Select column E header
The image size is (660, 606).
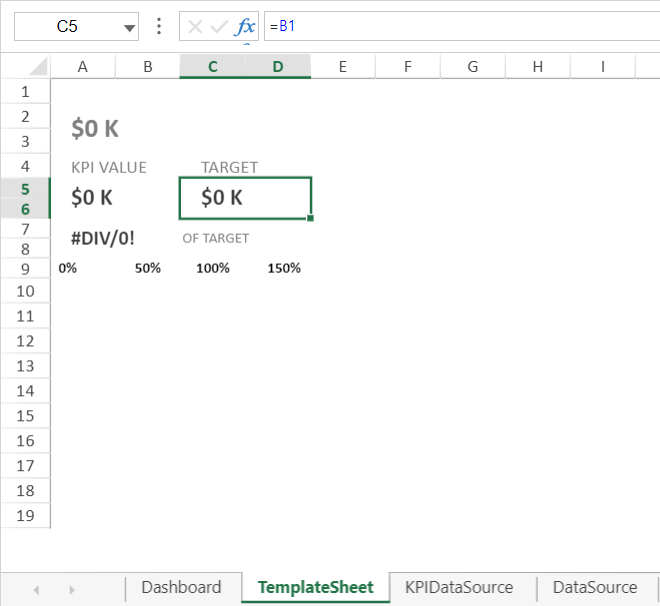(x=343, y=67)
